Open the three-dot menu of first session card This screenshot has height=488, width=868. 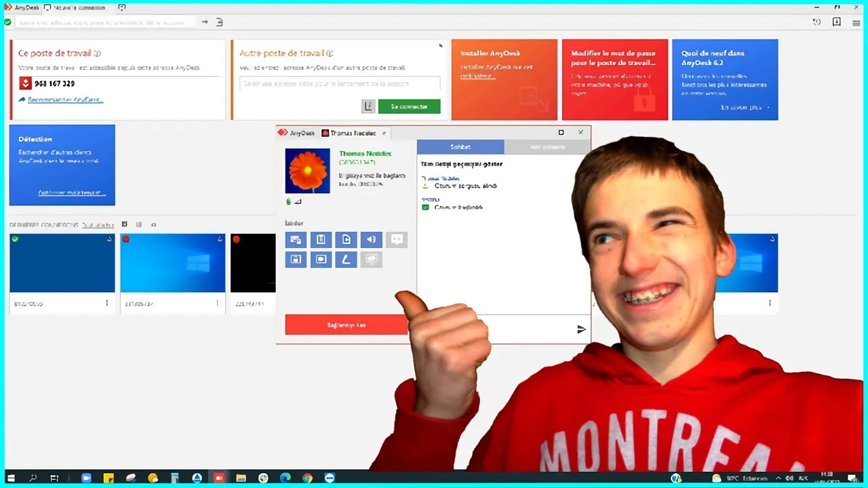(x=106, y=303)
